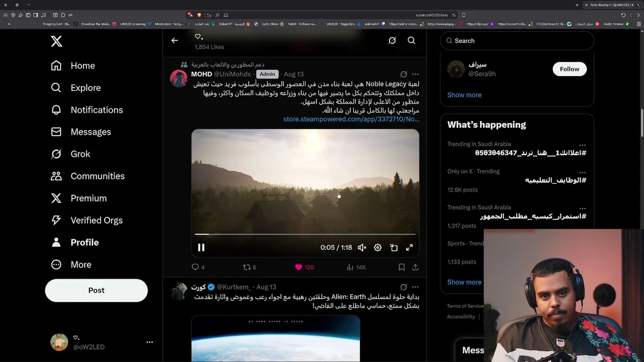
Task: Click the Grok icon on Kurtkem_'s post
Action: point(404,287)
